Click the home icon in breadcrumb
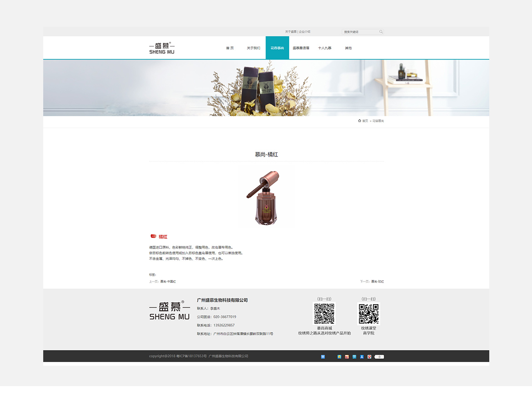The width and height of the screenshot is (532, 393). pos(360,121)
